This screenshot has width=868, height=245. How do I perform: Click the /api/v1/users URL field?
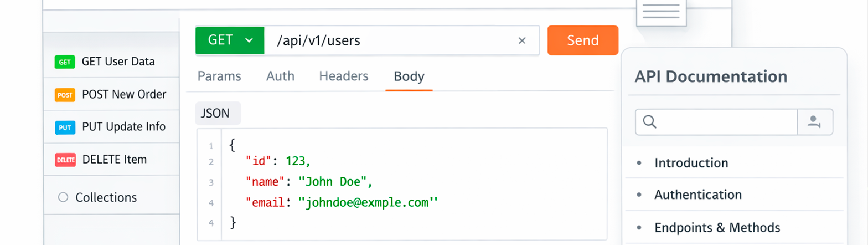[x=387, y=40]
